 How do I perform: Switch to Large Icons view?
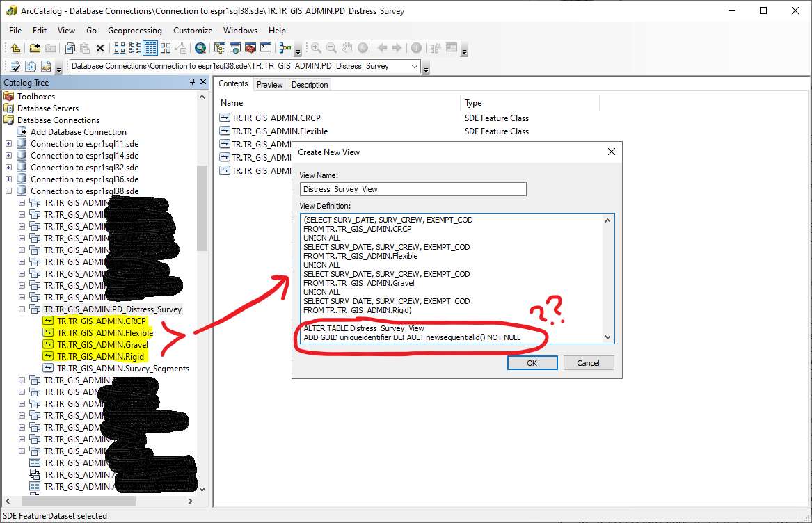tap(120, 48)
